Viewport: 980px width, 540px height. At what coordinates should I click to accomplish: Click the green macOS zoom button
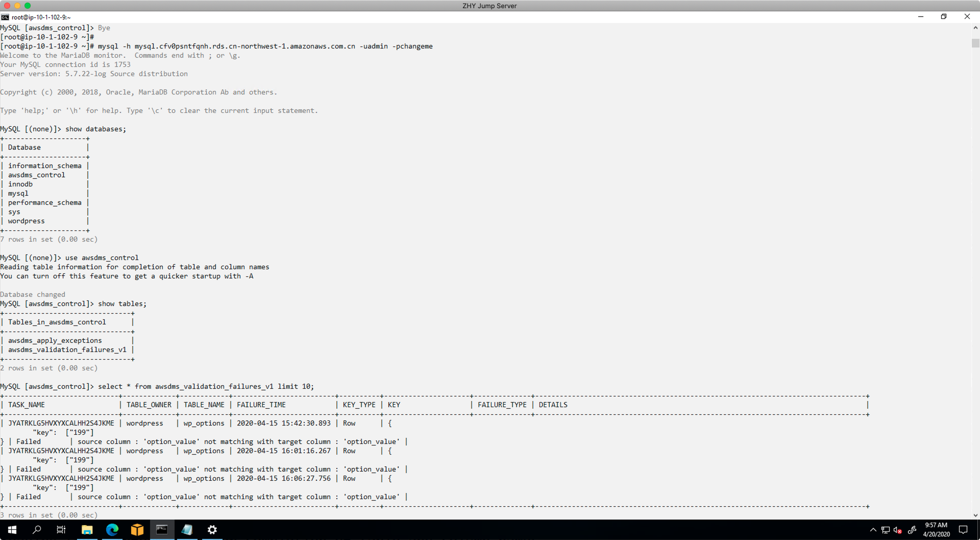click(28, 6)
